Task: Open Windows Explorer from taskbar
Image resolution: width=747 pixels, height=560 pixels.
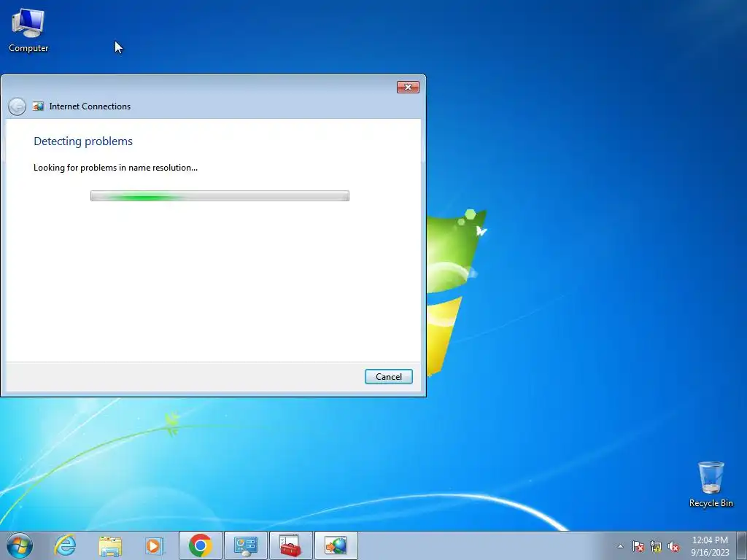Action: 110,545
